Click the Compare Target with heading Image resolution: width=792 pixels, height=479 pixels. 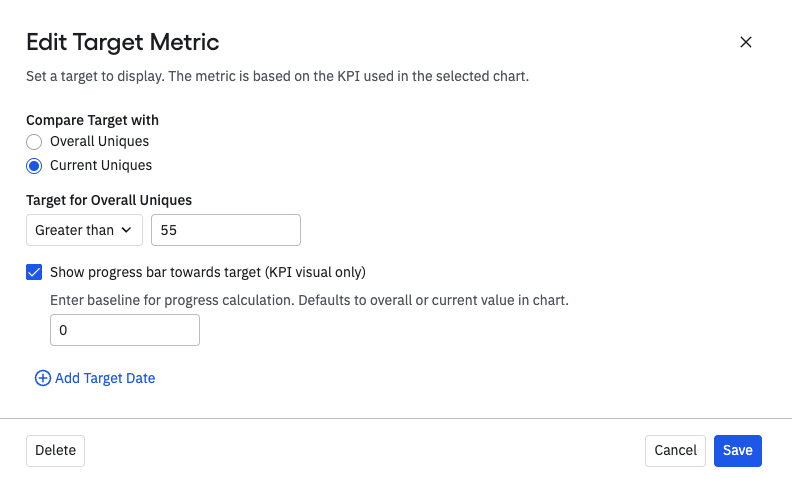[x=92, y=120]
